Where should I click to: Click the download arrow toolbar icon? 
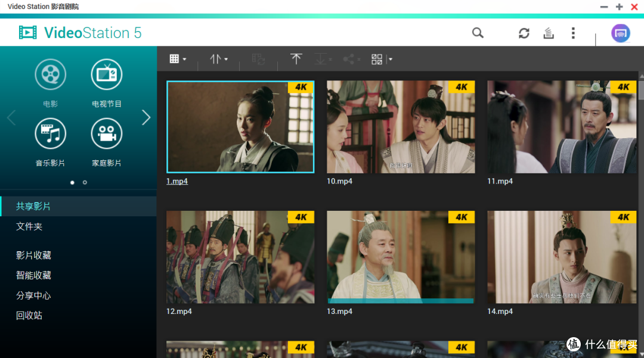[320, 59]
